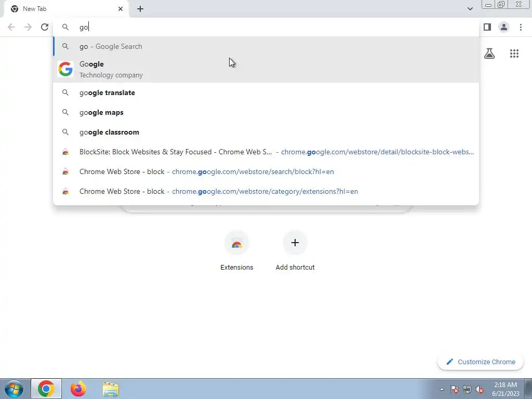Click magnifier icon in address bar
The height and width of the screenshot is (399, 532).
click(65, 27)
